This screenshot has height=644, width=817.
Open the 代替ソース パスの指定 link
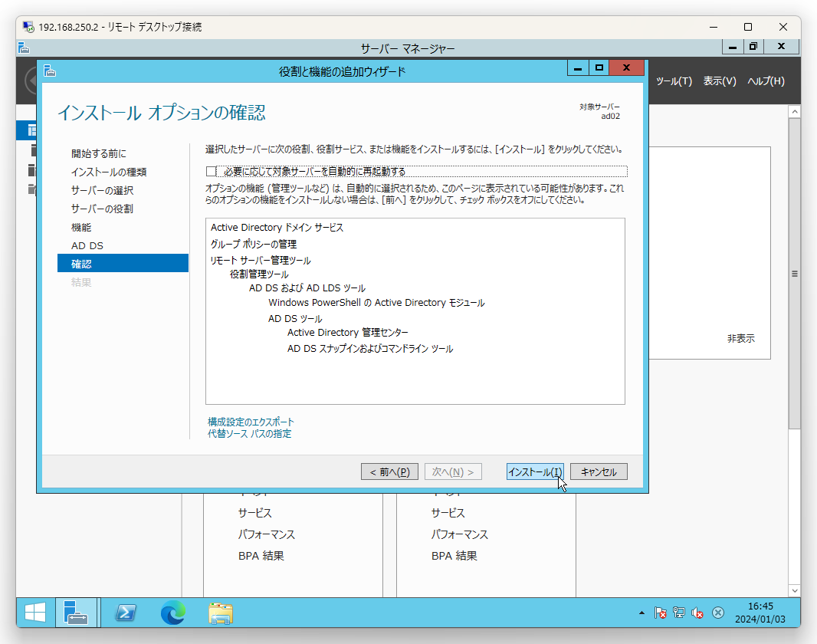249,433
